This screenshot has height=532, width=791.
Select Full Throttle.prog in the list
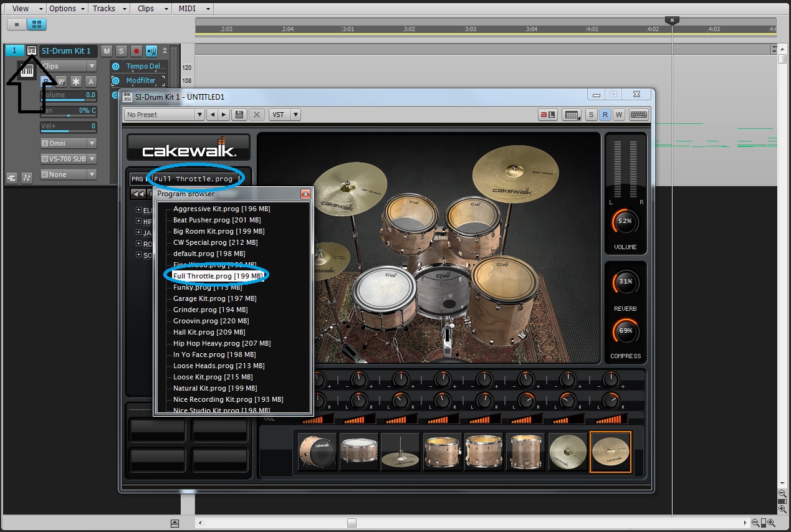click(218, 276)
